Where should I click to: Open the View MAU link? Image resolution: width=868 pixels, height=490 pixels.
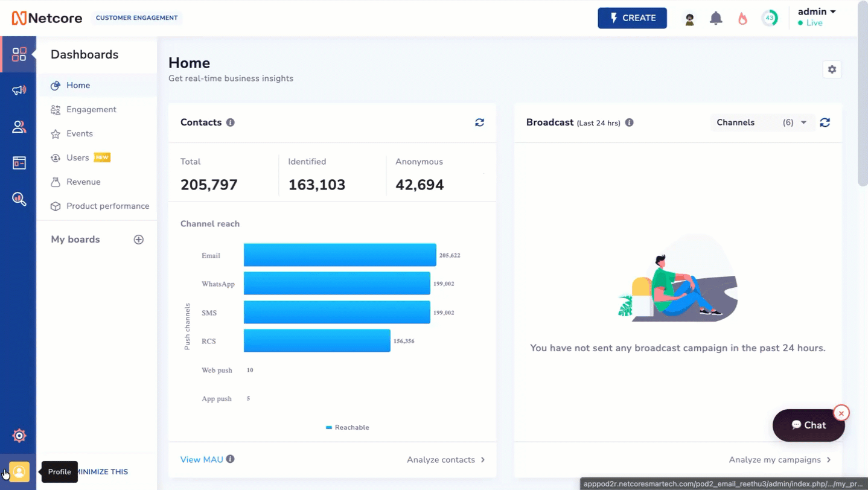pos(202,460)
